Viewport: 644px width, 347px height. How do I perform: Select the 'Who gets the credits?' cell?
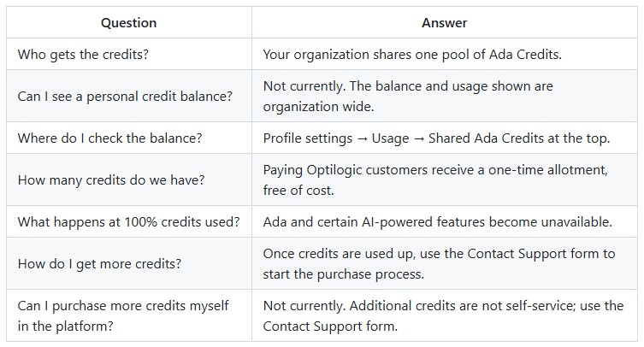coord(83,54)
